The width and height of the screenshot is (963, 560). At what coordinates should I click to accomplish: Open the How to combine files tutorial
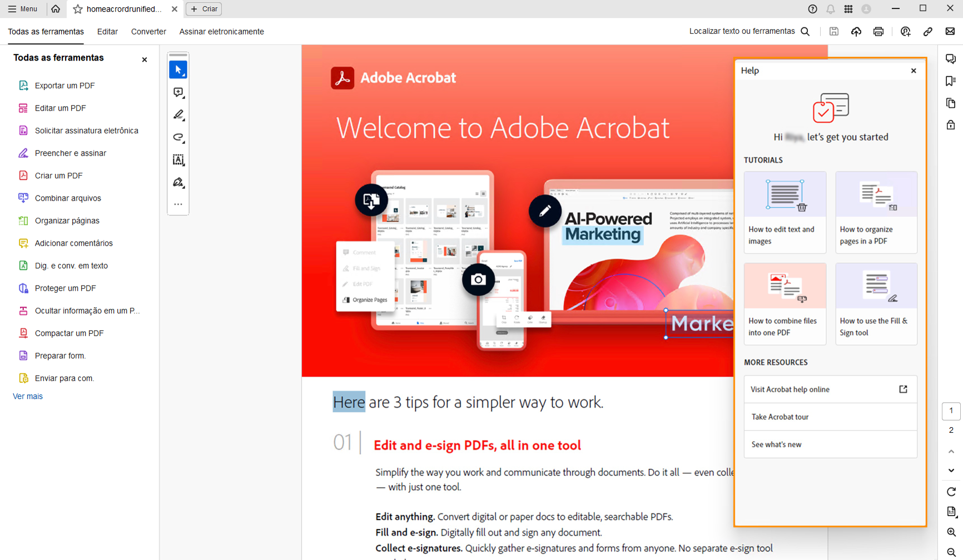point(785,304)
